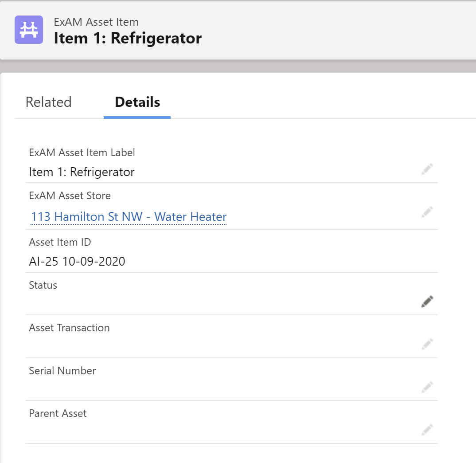The width and height of the screenshot is (476, 463).
Task: Click the Asset Item ID field label
Action: click(x=60, y=242)
